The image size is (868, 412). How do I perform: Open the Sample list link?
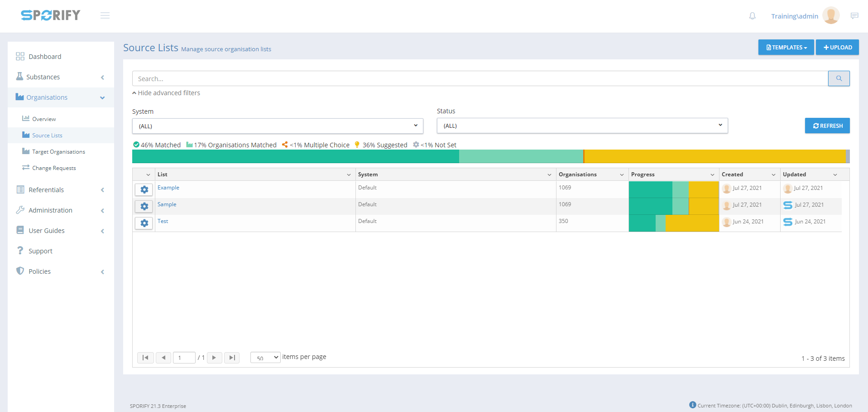click(167, 204)
